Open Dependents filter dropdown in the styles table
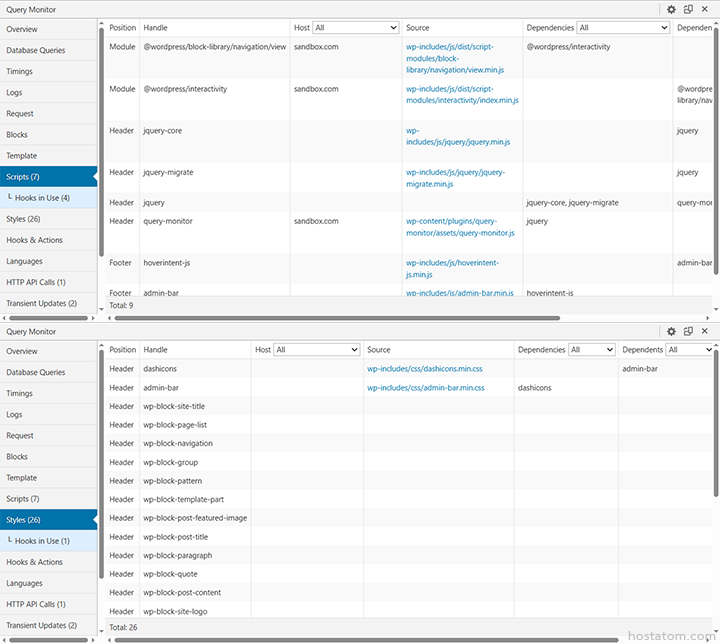This screenshot has width=720, height=644. click(690, 350)
